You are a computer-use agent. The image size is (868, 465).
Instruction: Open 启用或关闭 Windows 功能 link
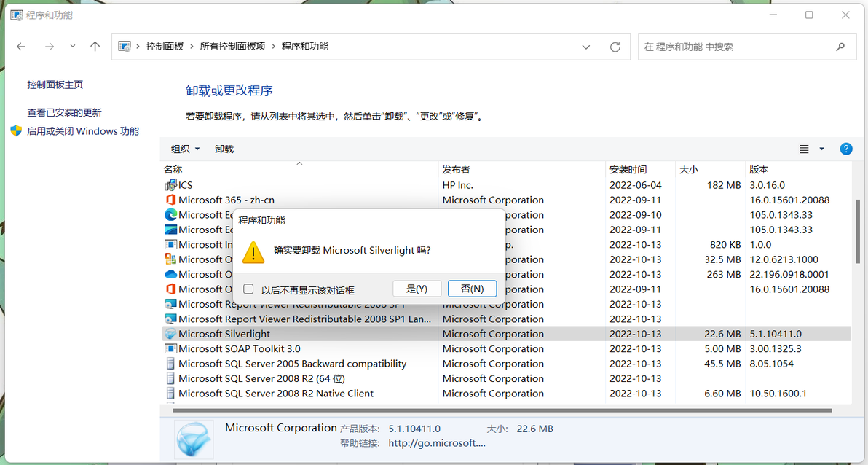pos(83,131)
